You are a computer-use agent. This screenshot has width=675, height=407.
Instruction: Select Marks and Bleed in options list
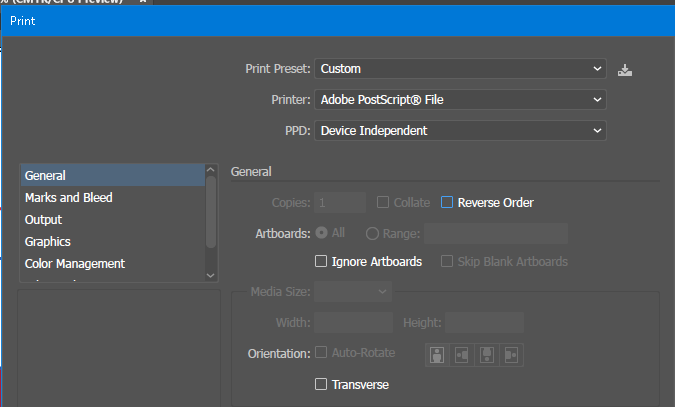pos(69,198)
